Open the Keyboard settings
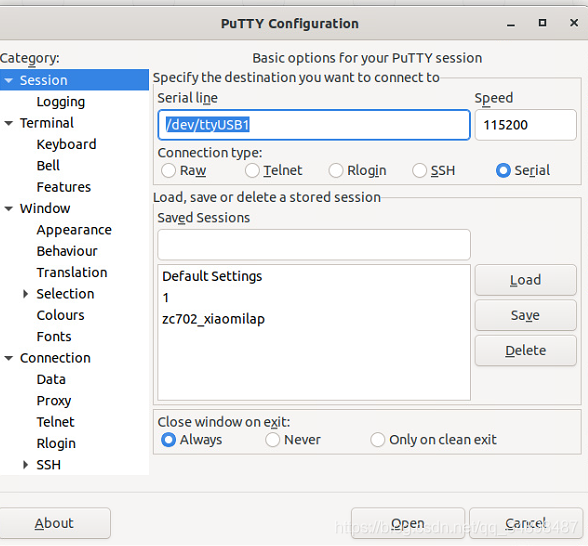The height and width of the screenshot is (546, 588). [x=66, y=144]
